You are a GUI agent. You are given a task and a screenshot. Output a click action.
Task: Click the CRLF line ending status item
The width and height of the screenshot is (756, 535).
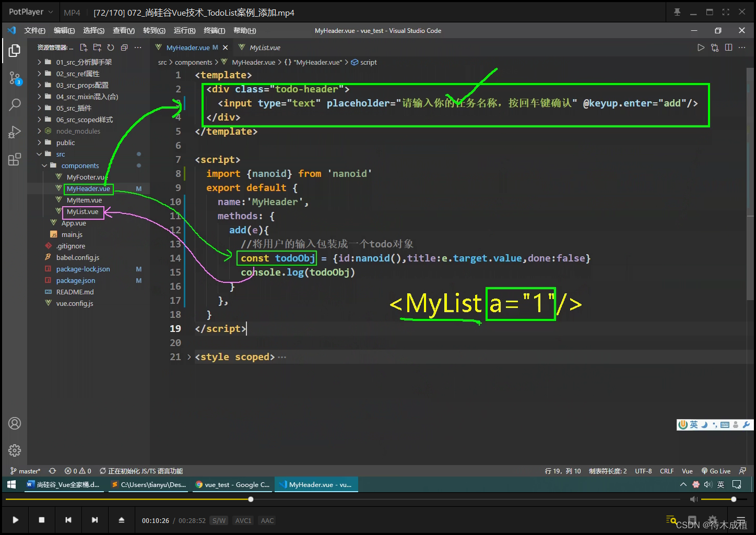(667, 471)
